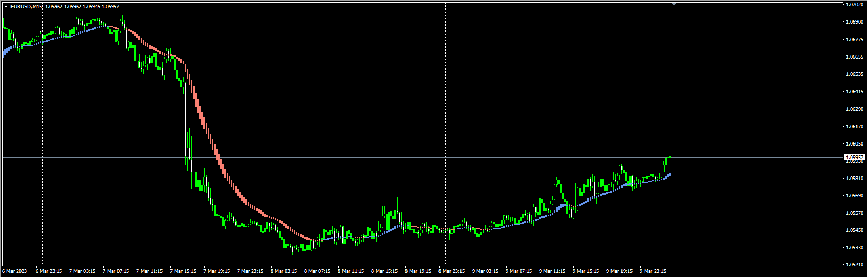Click time axis label 9 Mar 15:15
868x278 pixels.
click(586, 271)
